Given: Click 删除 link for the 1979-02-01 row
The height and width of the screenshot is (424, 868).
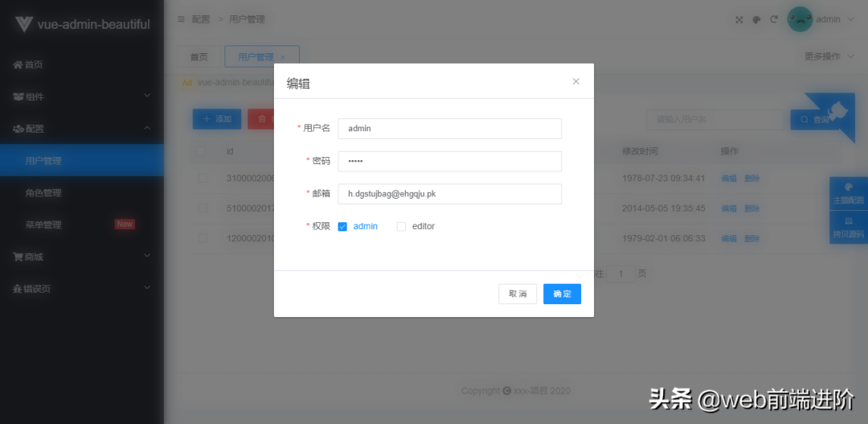Looking at the screenshot, I should [x=751, y=238].
